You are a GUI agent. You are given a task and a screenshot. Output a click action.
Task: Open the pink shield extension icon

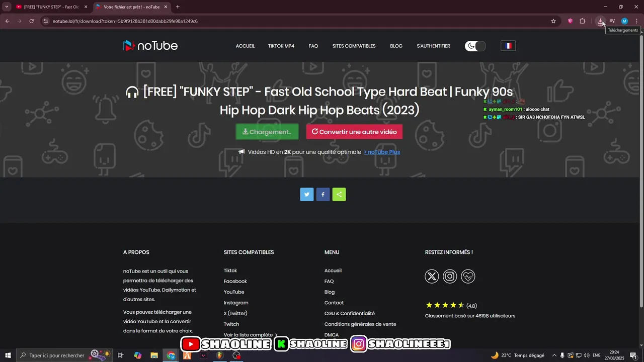coord(570,21)
